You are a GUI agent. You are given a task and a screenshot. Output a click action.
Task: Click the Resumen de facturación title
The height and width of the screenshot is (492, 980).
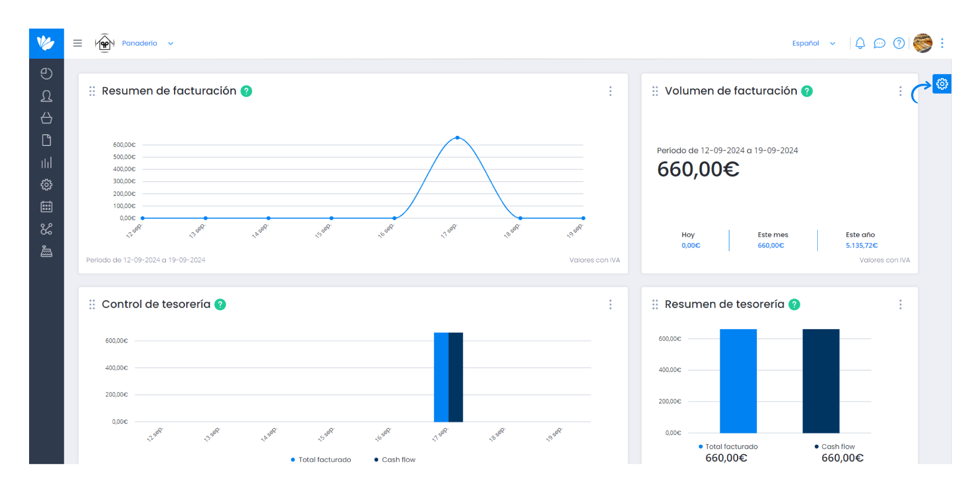click(169, 91)
